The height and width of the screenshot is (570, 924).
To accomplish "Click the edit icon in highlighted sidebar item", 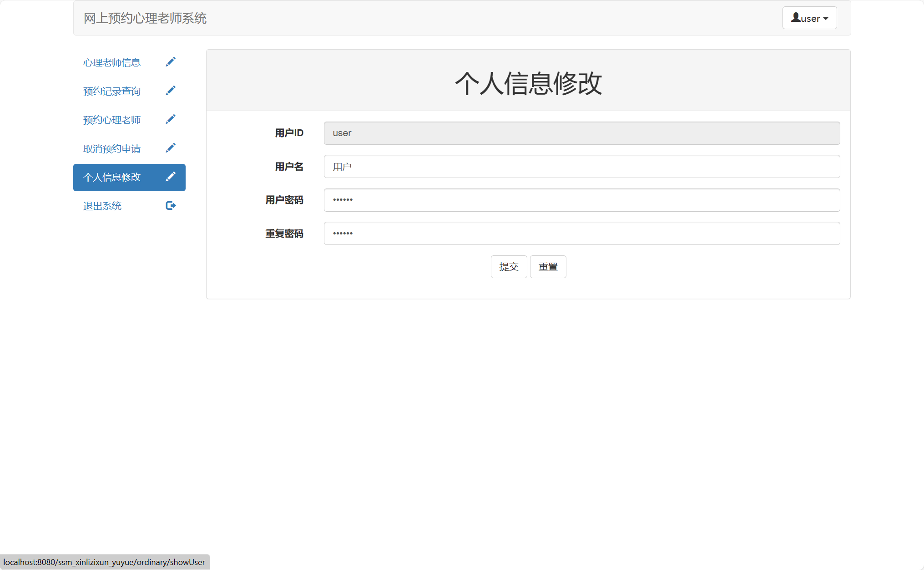I will tap(171, 176).
